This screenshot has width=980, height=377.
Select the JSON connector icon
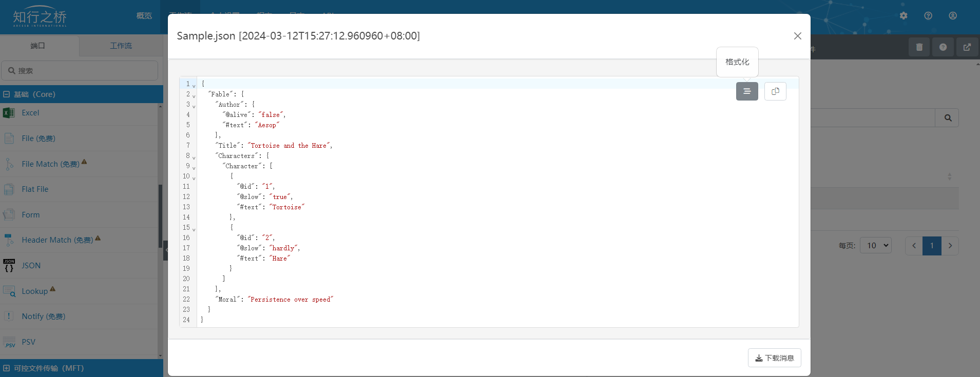pyautogui.click(x=9, y=266)
